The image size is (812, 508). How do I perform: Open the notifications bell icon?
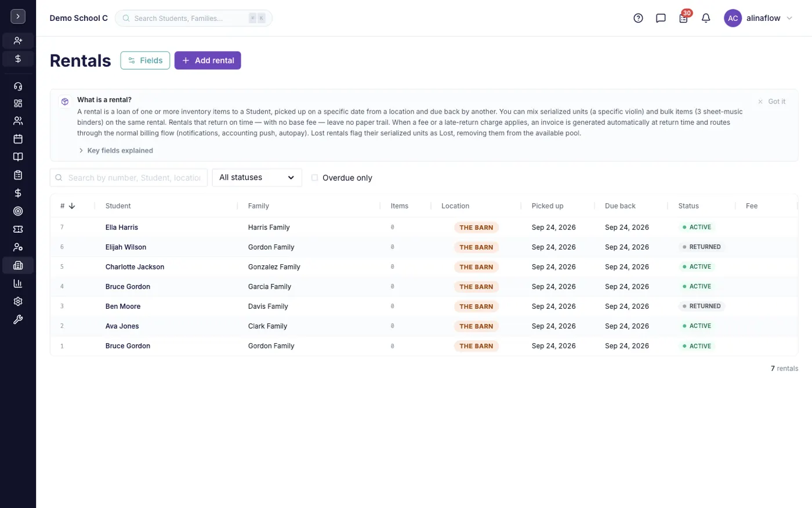pyautogui.click(x=706, y=18)
